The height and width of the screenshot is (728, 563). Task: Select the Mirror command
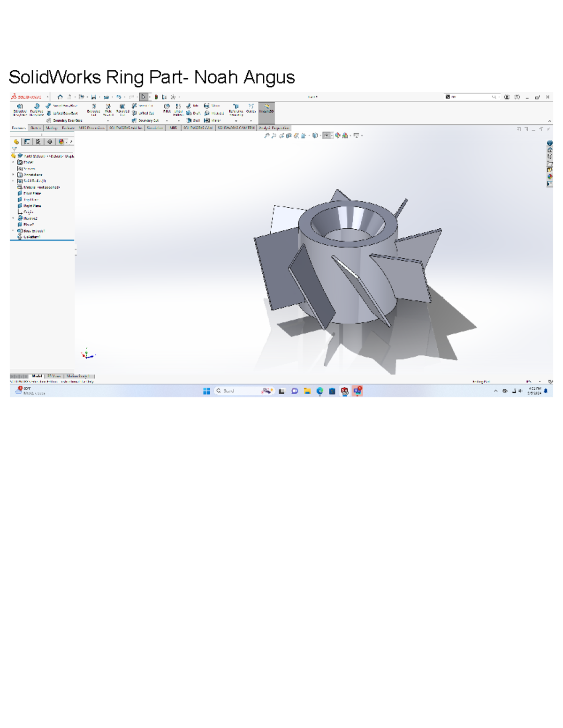pyautogui.click(x=213, y=120)
